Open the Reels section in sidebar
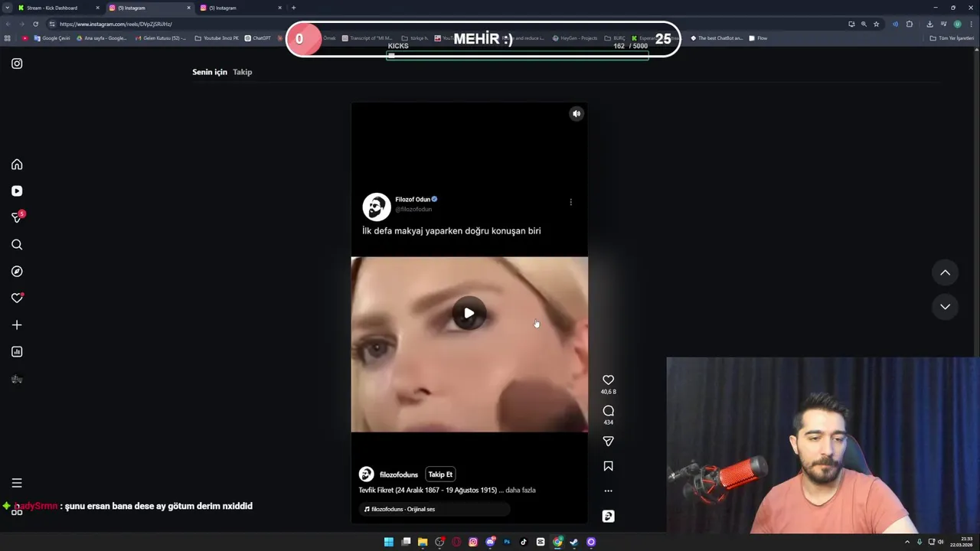This screenshot has height=551, width=980. 17,191
